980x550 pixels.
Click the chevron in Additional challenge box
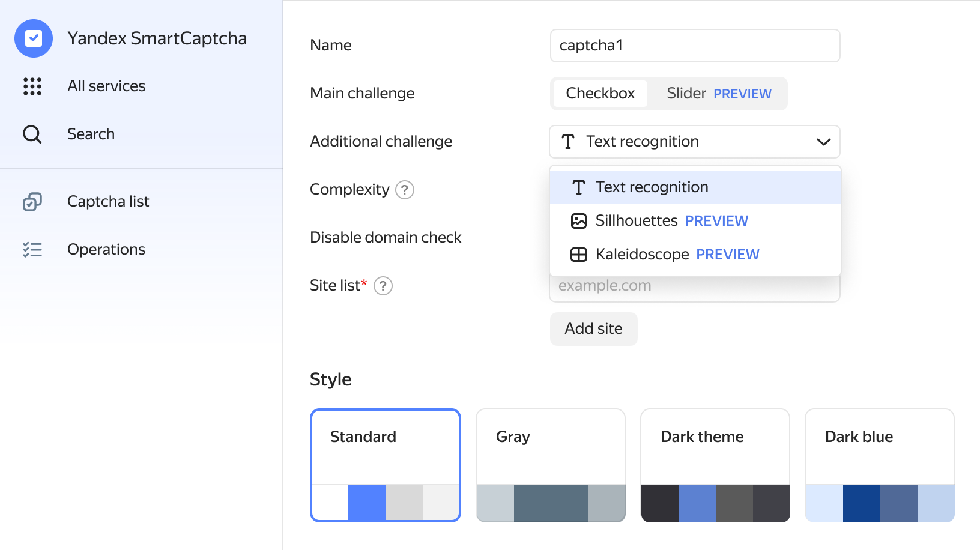[x=824, y=142]
